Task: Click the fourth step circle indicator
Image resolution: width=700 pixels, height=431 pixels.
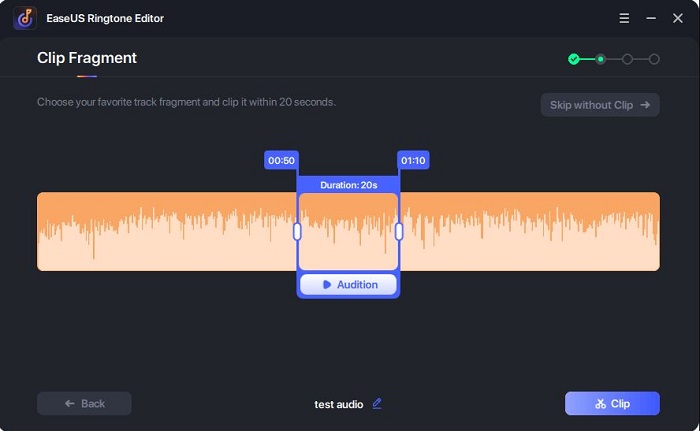Action: click(654, 59)
